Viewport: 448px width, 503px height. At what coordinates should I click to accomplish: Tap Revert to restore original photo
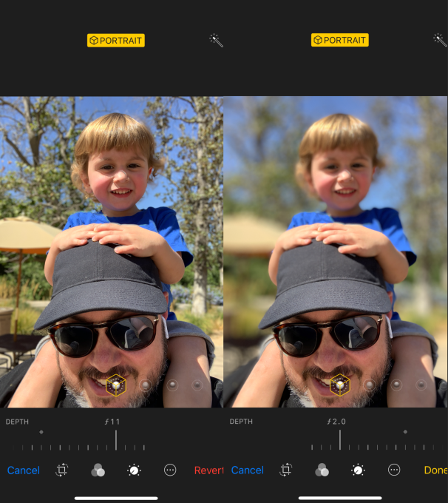pyautogui.click(x=208, y=470)
